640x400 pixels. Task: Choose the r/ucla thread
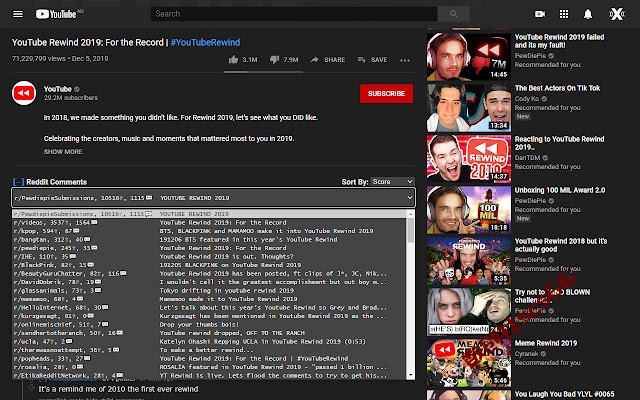coord(209,342)
